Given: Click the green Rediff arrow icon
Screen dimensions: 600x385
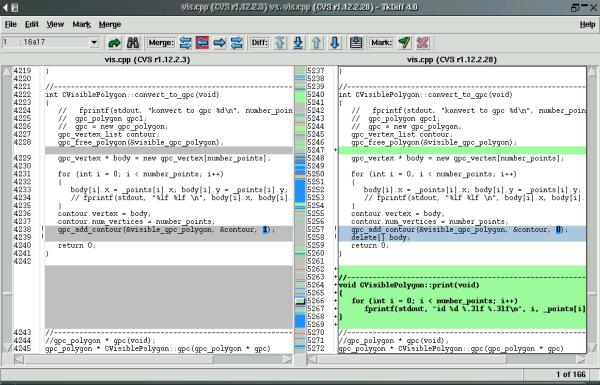Looking at the screenshot, I should coord(114,42).
